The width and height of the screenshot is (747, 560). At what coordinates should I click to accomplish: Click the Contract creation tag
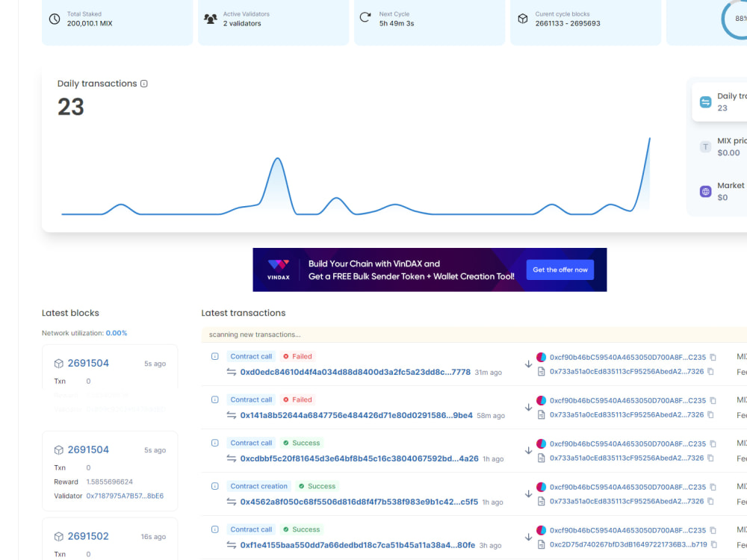click(x=258, y=486)
